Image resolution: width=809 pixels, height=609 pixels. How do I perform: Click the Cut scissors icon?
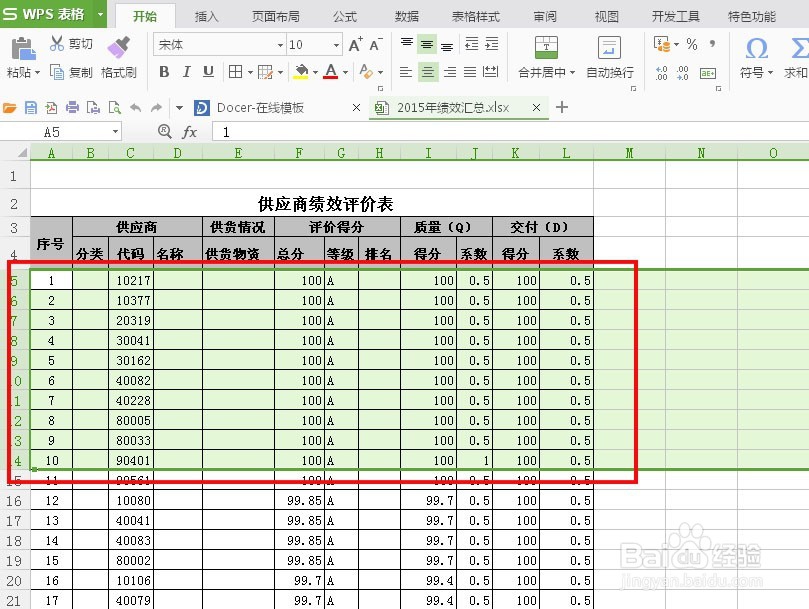tap(57, 43)
